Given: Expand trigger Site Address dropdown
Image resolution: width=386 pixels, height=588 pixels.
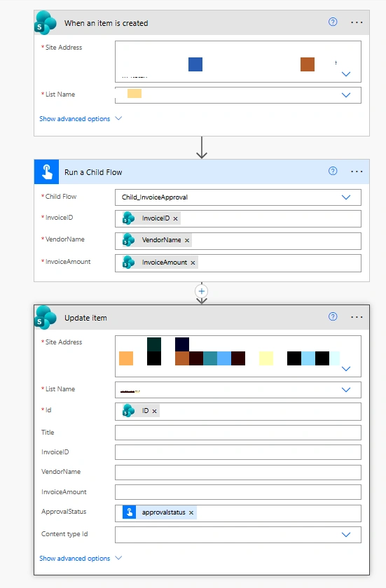Looking at the screenshot, I should click(x=346, y=74).
